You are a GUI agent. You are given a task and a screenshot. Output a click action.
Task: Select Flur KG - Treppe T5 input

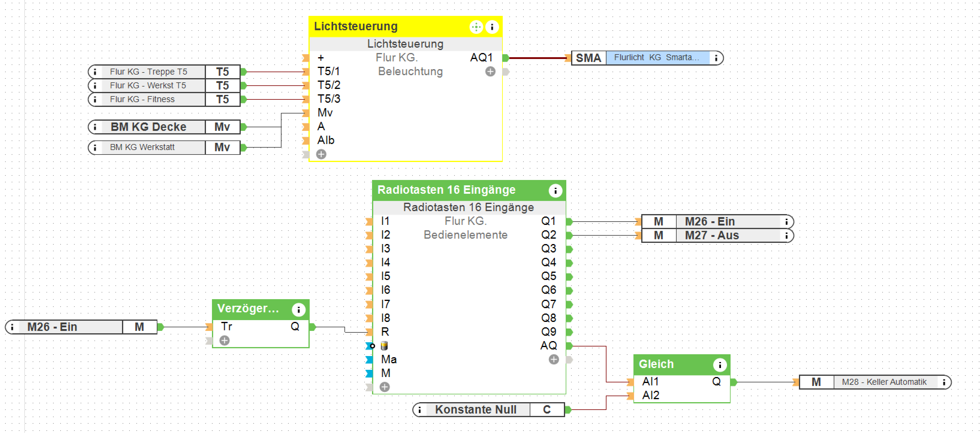tap(148, 72)
